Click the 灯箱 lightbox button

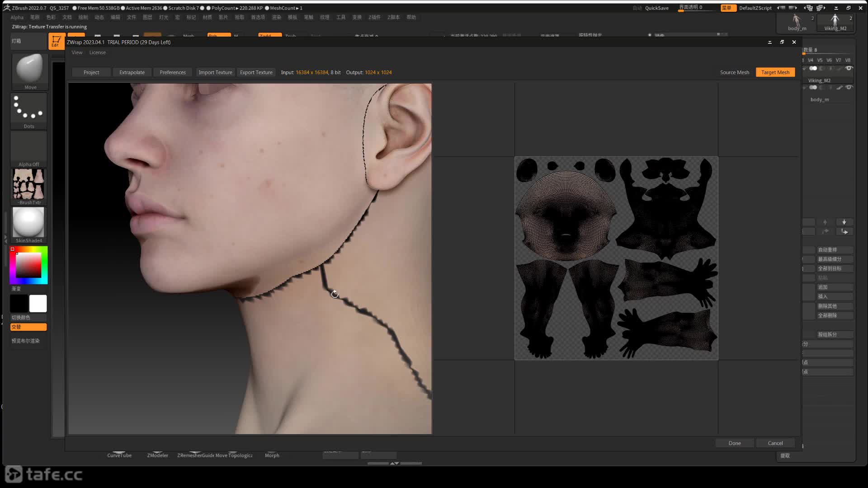28,41
